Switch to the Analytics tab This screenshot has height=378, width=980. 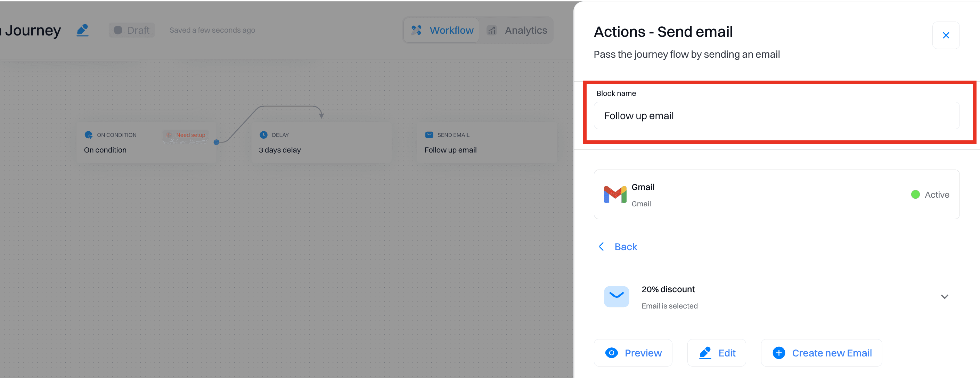tap(525, 30)
